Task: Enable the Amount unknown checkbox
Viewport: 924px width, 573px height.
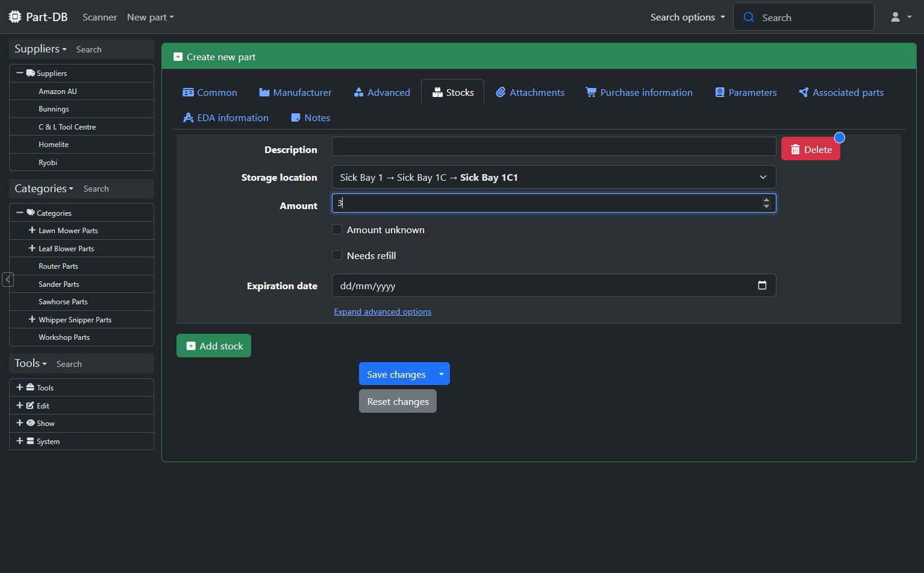Action: click(x=337, y=230)
